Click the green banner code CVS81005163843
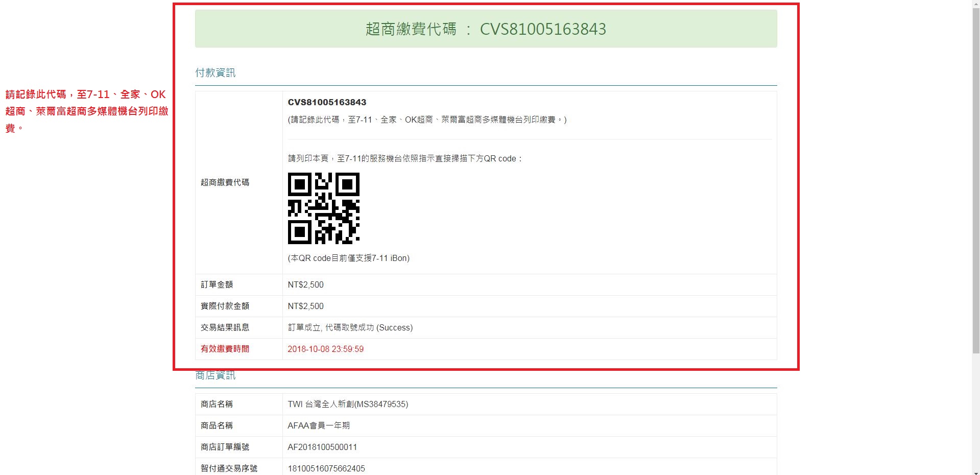This screenshot has height=475, width=980. 543,29
